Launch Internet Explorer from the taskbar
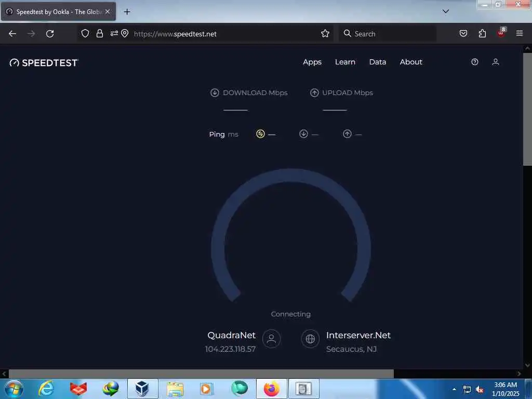 (x=46, y=389)
